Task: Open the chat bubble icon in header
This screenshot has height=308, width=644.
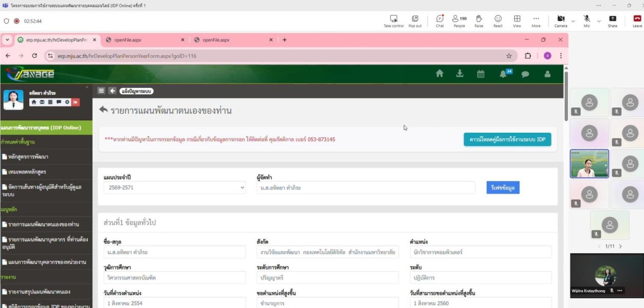Action: pyautogui.click(x=525, y=74)
